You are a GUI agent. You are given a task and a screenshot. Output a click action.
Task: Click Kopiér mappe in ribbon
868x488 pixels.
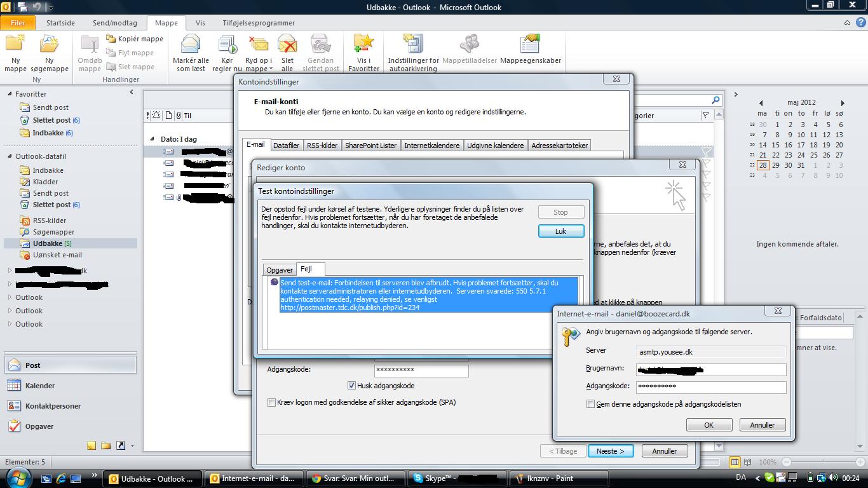point(135,39)
